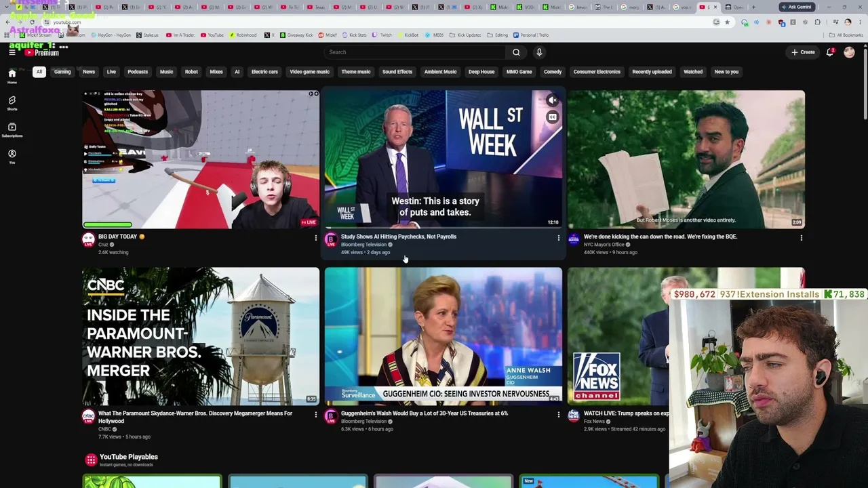Choose the Theme music chip
Screen dimensions: 868x488
coord(356,72)
